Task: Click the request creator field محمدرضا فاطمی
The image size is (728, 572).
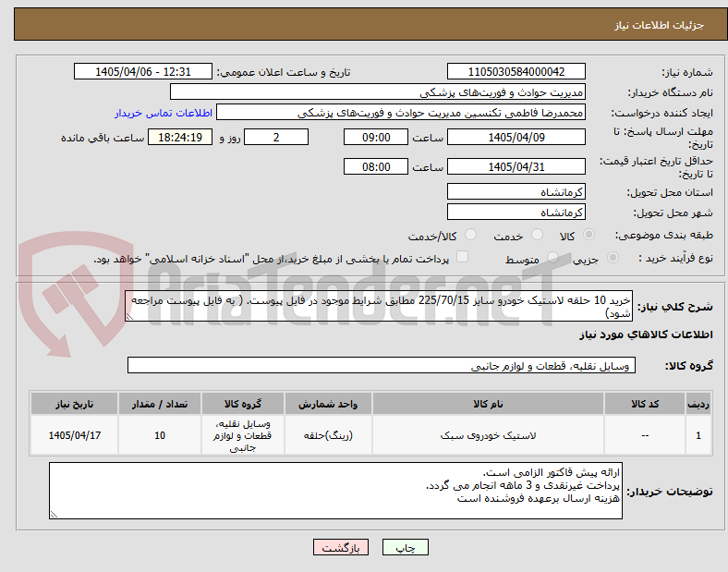Action: tap(401, 113)
